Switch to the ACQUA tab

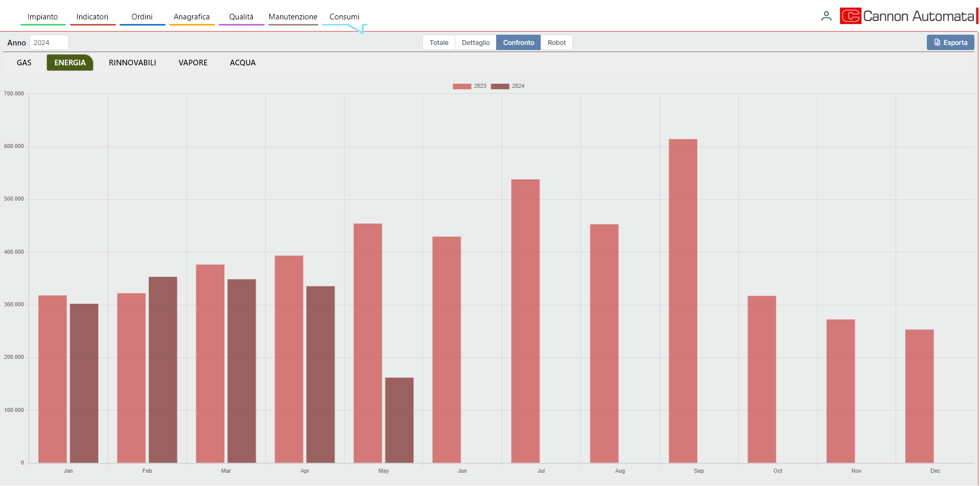pyautogui.click(x=242, y=63)
